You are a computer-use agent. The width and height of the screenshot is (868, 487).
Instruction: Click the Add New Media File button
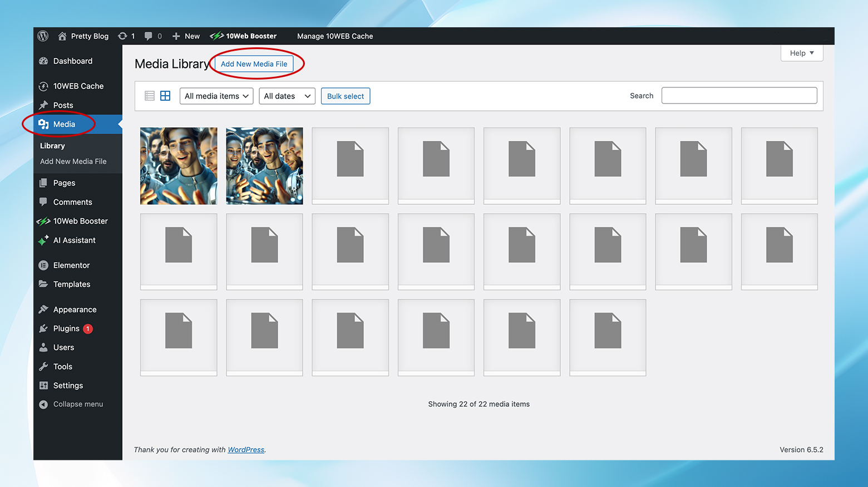254,63
